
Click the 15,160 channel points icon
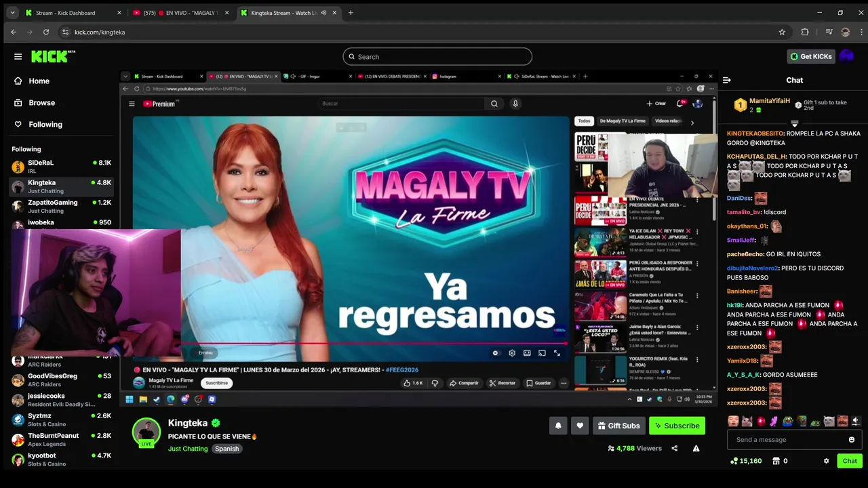pyautogui.click(x=746, y=461)
